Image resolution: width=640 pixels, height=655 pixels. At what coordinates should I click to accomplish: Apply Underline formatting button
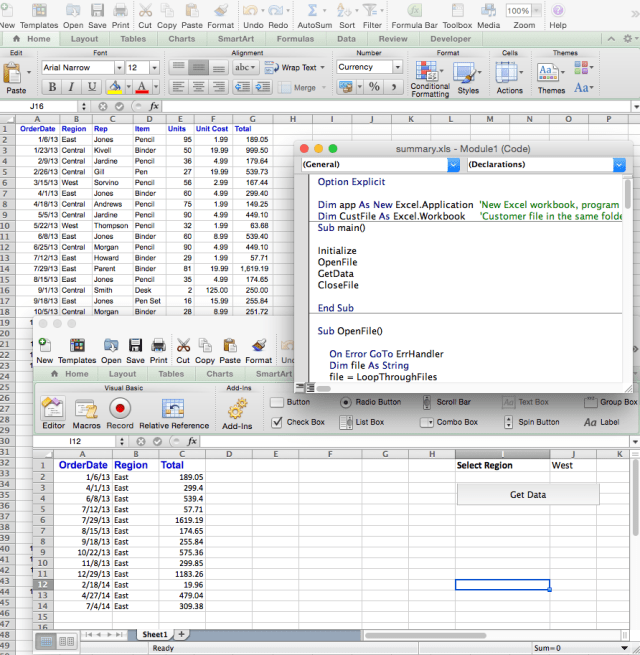(91, 87)
